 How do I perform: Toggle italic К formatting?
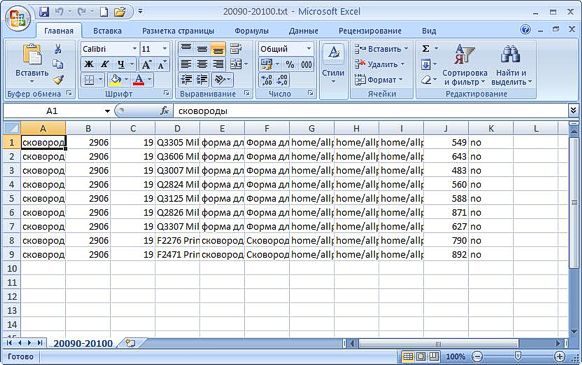tap(105, 64)
